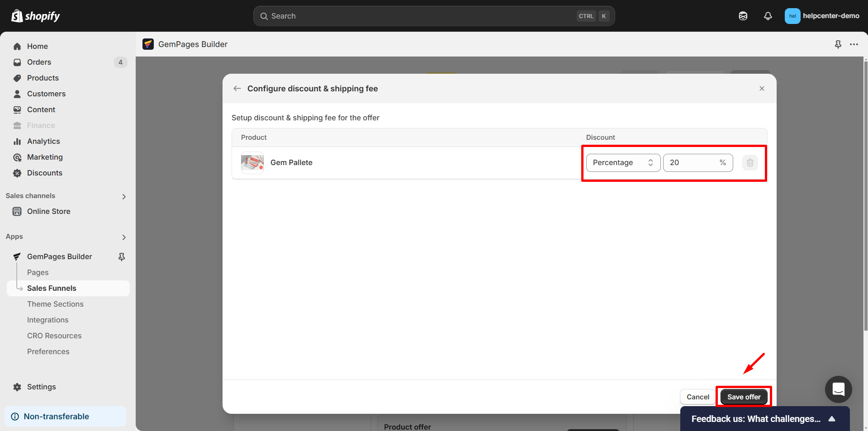Click the pin icon beside GemPages Builder sidebar
868x431 pixels.
[x=122, y=257]
